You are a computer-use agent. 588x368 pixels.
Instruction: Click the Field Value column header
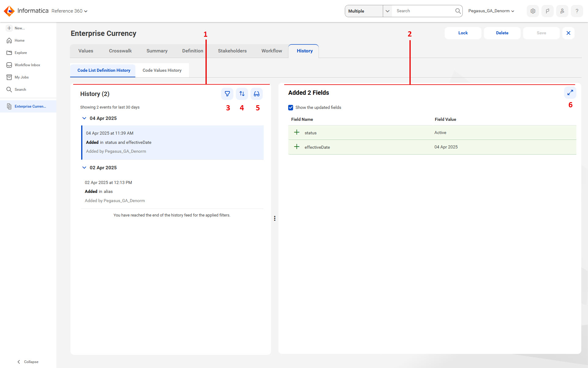coord(445,119)
